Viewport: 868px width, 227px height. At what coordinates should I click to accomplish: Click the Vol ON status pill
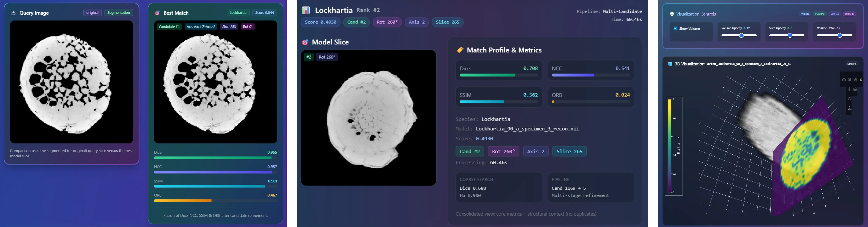coord(805,14)
